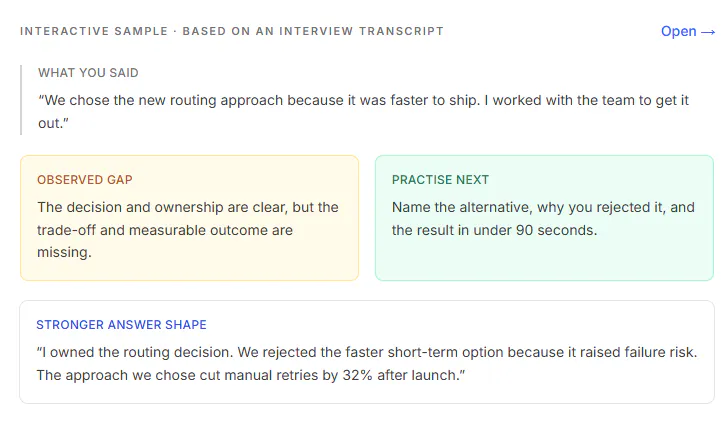The width and height of the screenshot is (728, 422).
Task: Open the interactive sample link
Action: click(x=688, y=31)
